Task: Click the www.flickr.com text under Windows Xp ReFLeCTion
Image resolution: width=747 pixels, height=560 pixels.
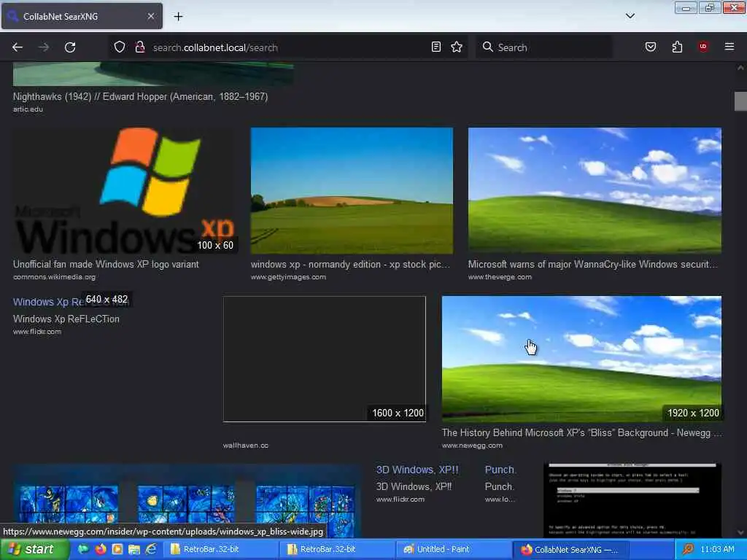Action: (37, 332)
